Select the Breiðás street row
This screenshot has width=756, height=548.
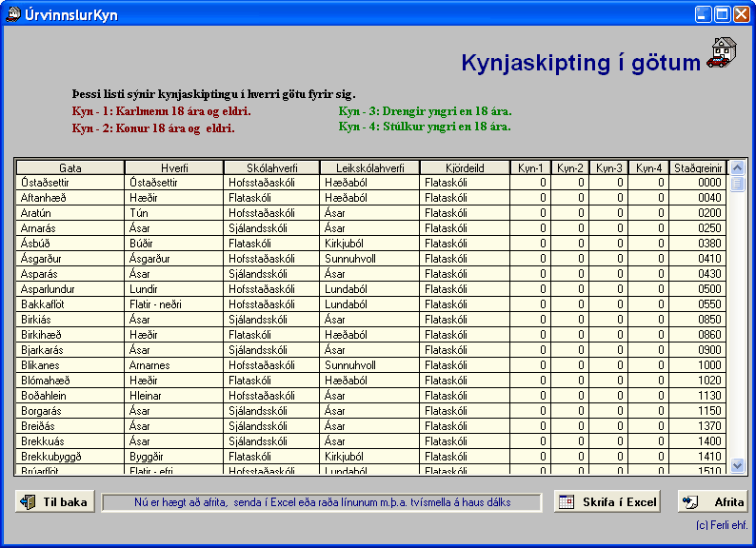point(371,426)
